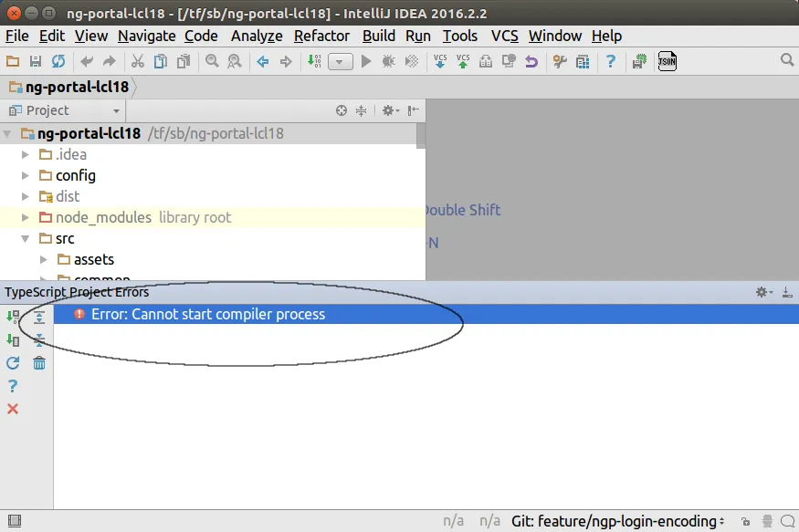
Task: Open the Edit menu
Action: pyautogui.click(x=52, y=37)
